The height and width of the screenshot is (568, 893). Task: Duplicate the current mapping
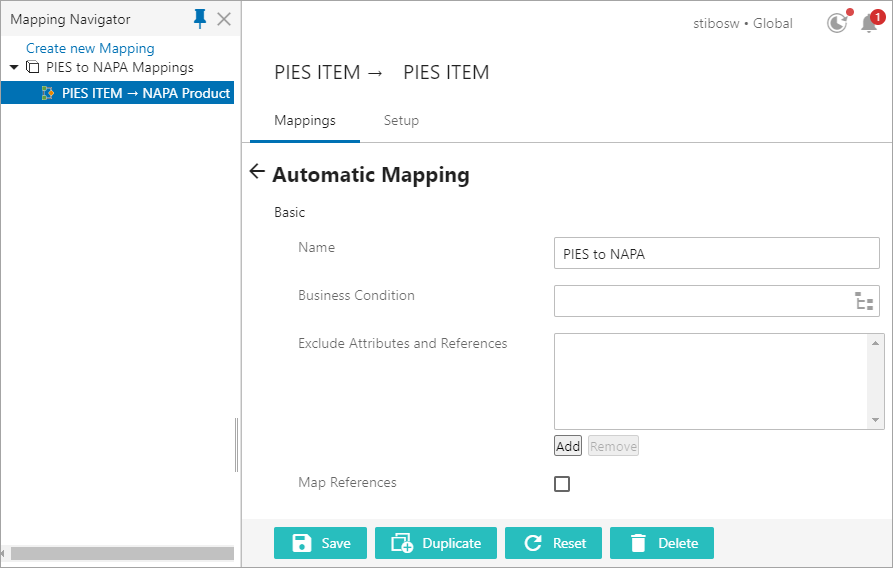435,543
